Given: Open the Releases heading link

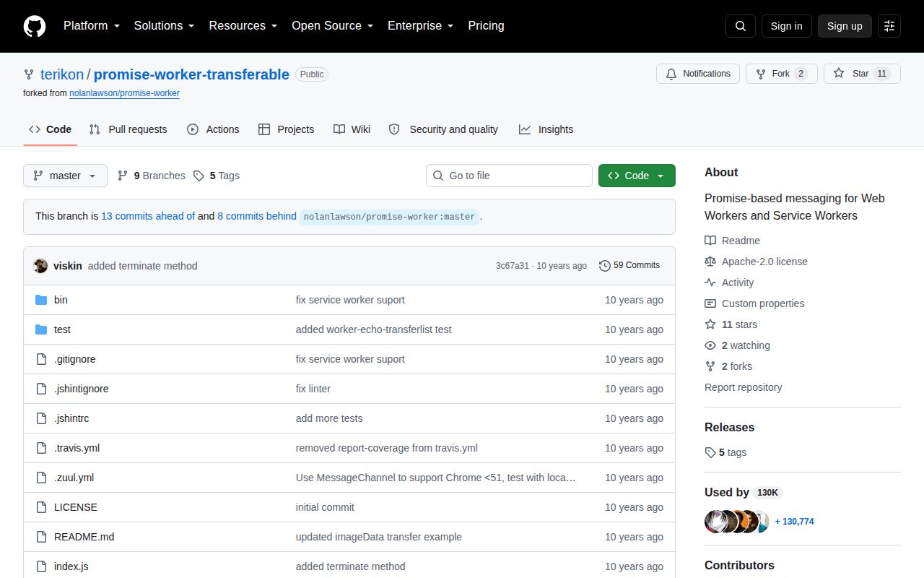Looking at the screenshot, I should (x=729, y=427).
